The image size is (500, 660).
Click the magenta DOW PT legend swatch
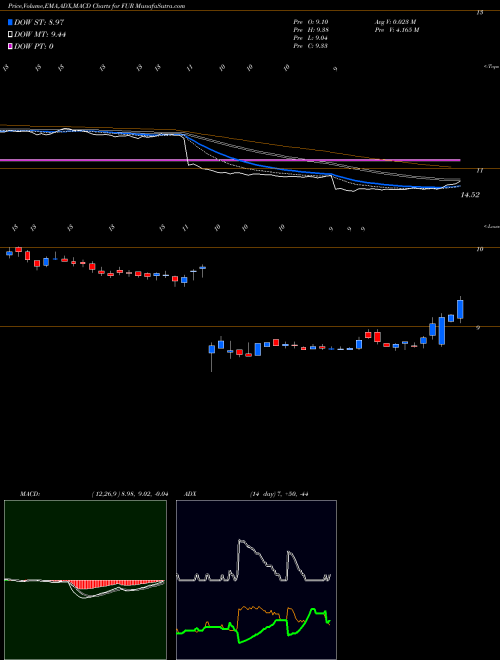tap(10, 46)
